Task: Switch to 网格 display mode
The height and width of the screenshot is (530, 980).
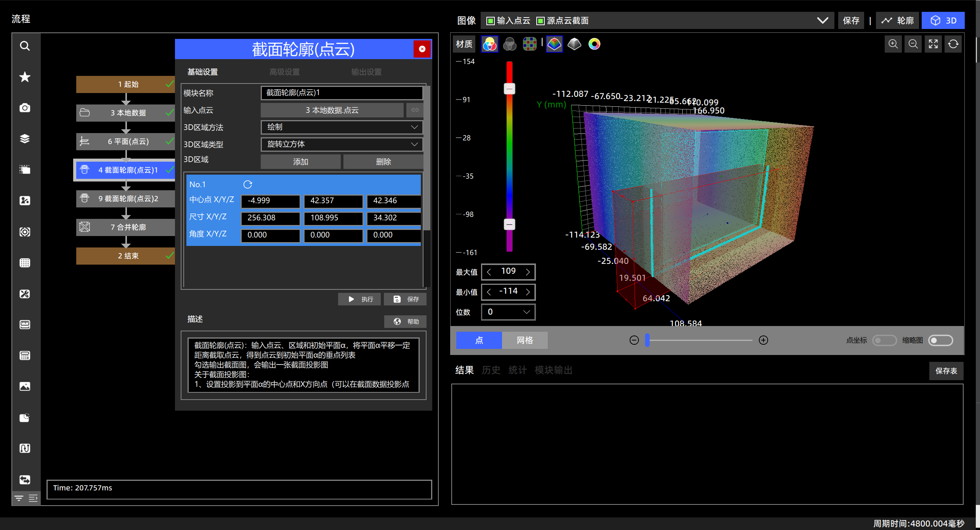Action: (525, 340)
